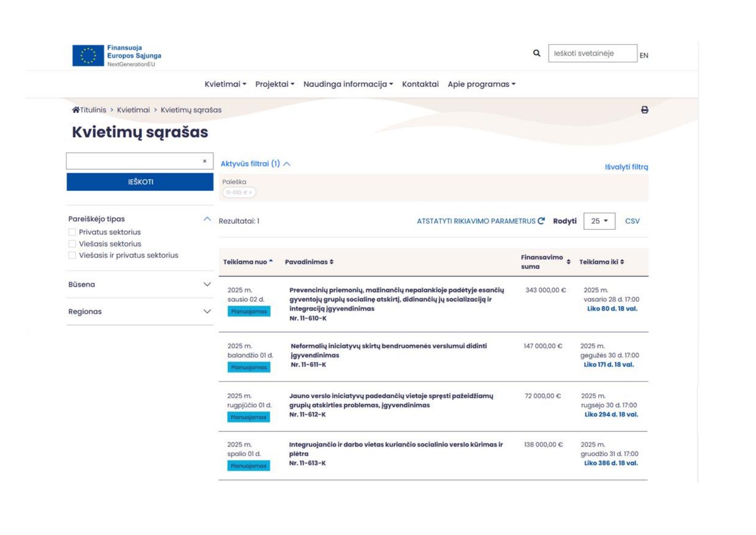Screen dimensions: 756x535
Task: Remove the 11-610-K filter chip
Action: [250, 193]
